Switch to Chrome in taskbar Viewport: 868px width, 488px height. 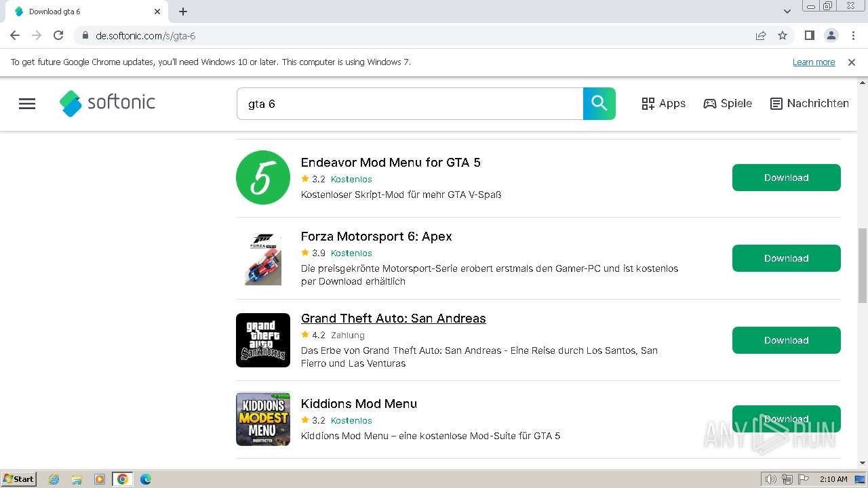(123, 479)
